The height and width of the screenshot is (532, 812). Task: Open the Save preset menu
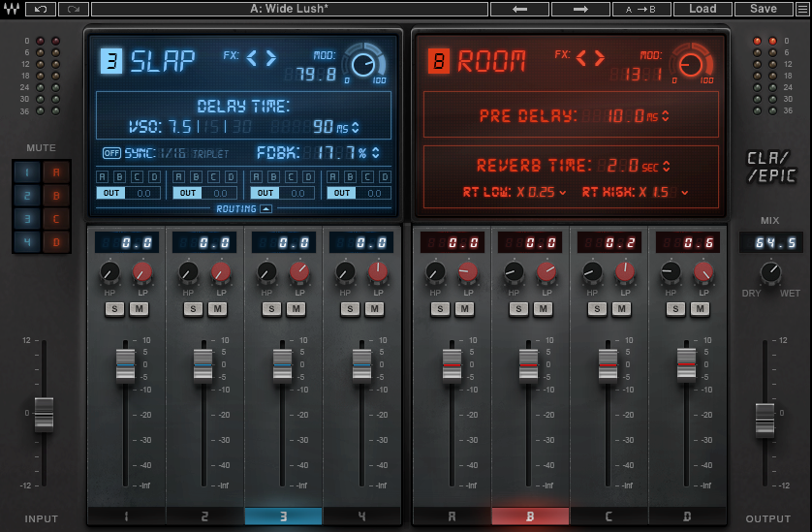click(x=764, y=10)
